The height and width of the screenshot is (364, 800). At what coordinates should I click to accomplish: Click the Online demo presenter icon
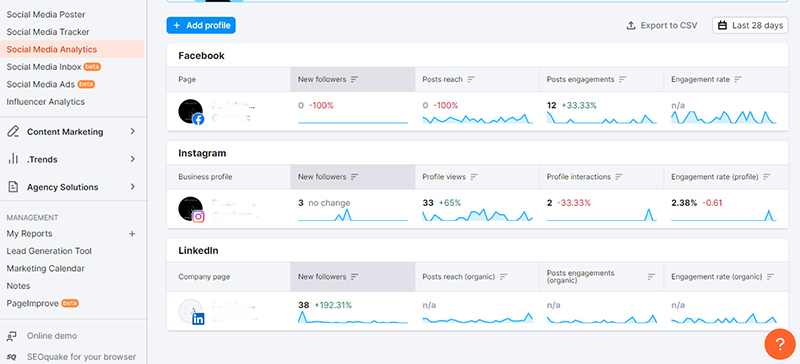[x=12, y=336]
